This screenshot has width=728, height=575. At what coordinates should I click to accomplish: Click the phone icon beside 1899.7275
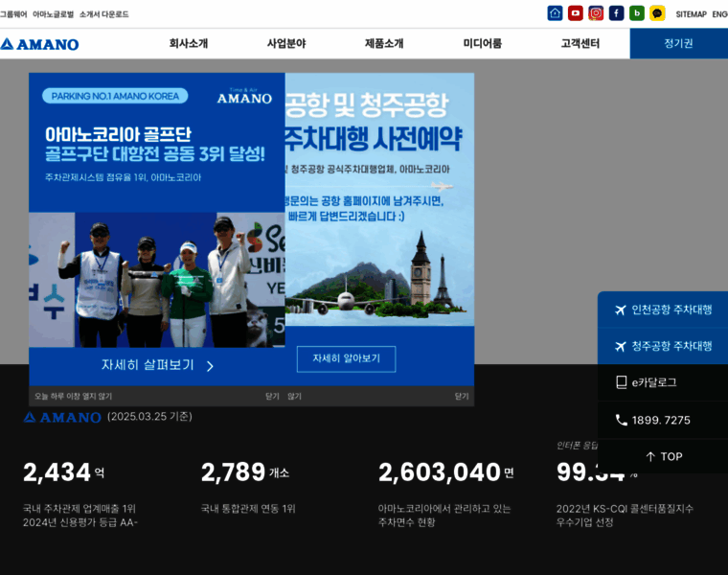coord(621,420)
